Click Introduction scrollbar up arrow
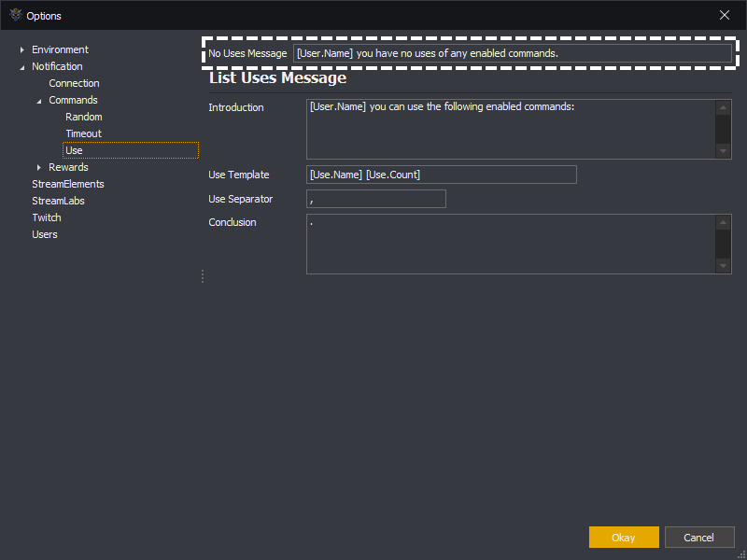This screenshot has height=560, width=747. coord(723,107)
